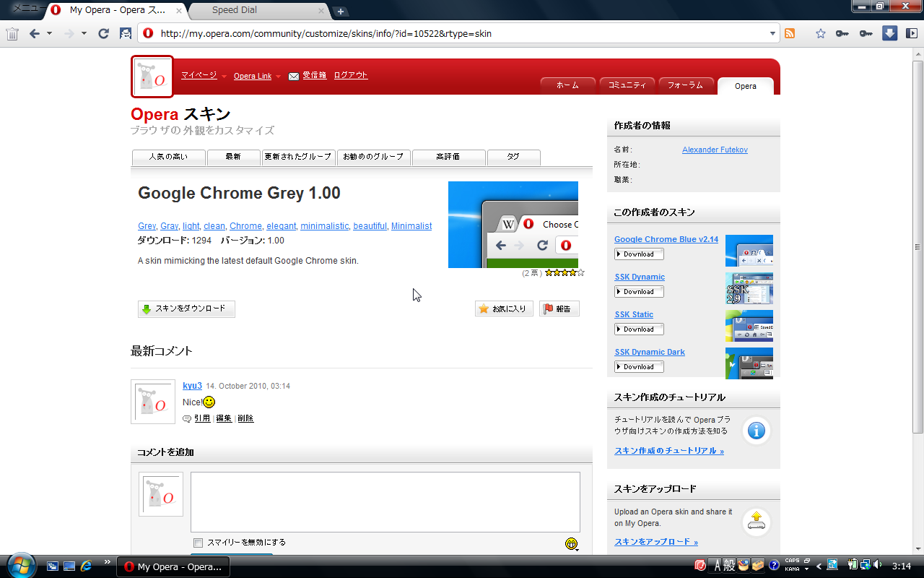Click the user avatar in red header
Screen dimensions: 924x578
coord(152,77)
